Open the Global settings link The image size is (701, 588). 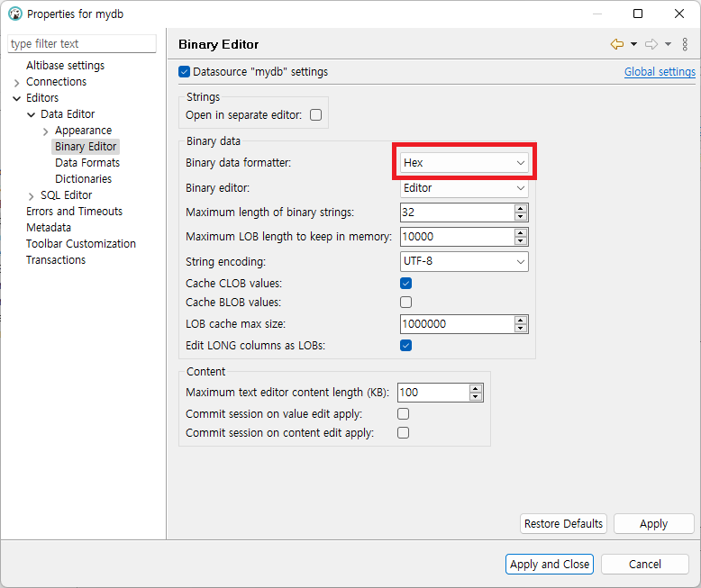click(x=660, y=72)
